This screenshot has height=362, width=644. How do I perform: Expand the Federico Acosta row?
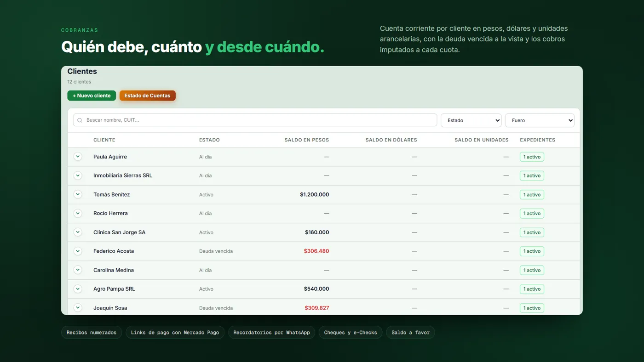(78, 251)
